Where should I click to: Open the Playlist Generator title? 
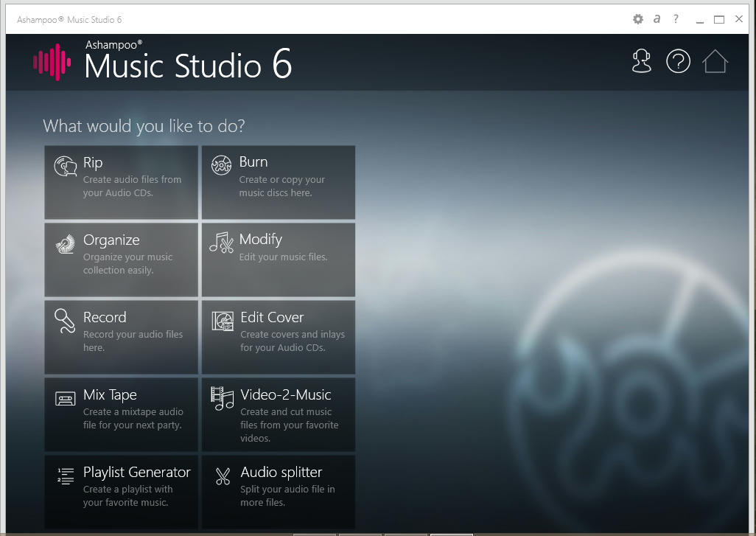coord(136,473)
